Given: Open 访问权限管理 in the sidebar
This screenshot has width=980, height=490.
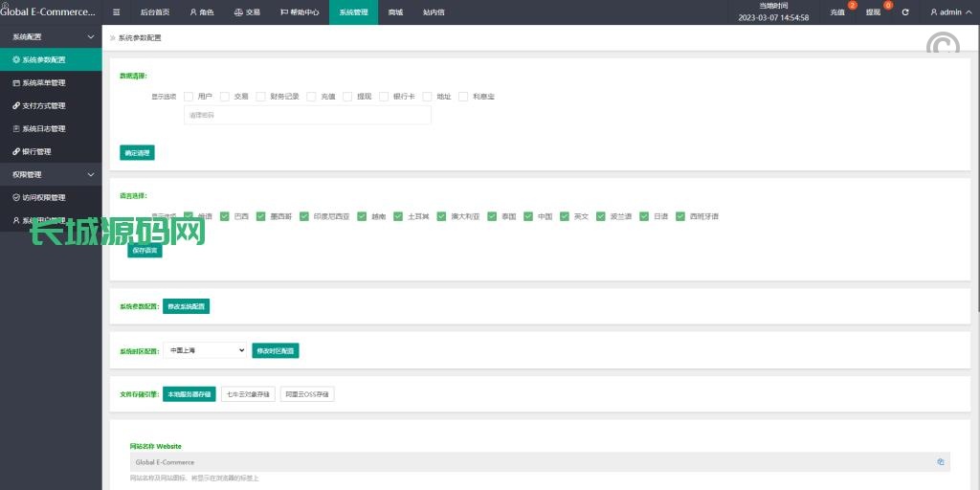Looking at the screenshot, I should 44,198.
